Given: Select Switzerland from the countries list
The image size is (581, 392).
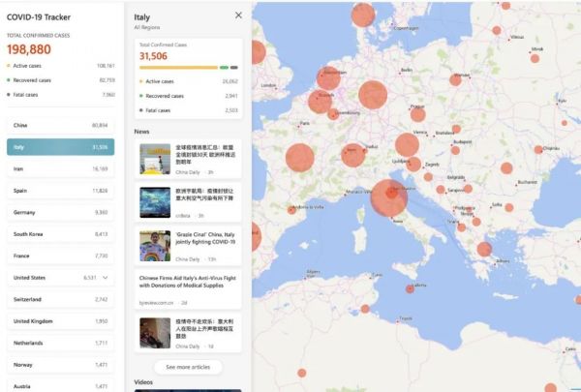Looking at the screenshot, I should (x=60, y=300).
